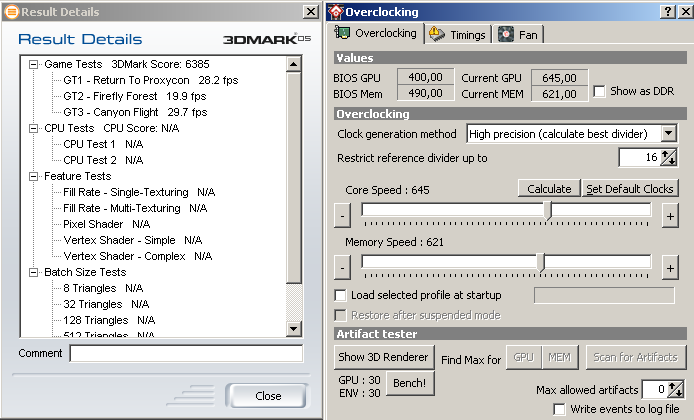Enable Write events to log file
This screenshot has height=420, width=694.
559,409
